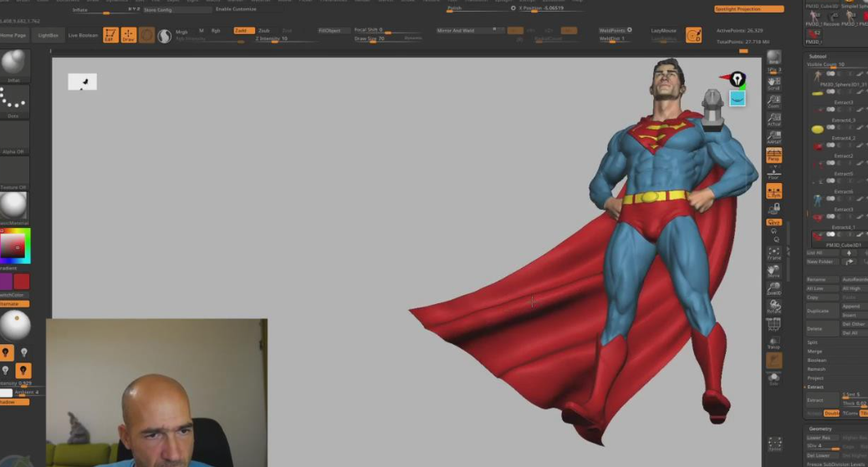Select the red main color swatch

pos(22,281)
